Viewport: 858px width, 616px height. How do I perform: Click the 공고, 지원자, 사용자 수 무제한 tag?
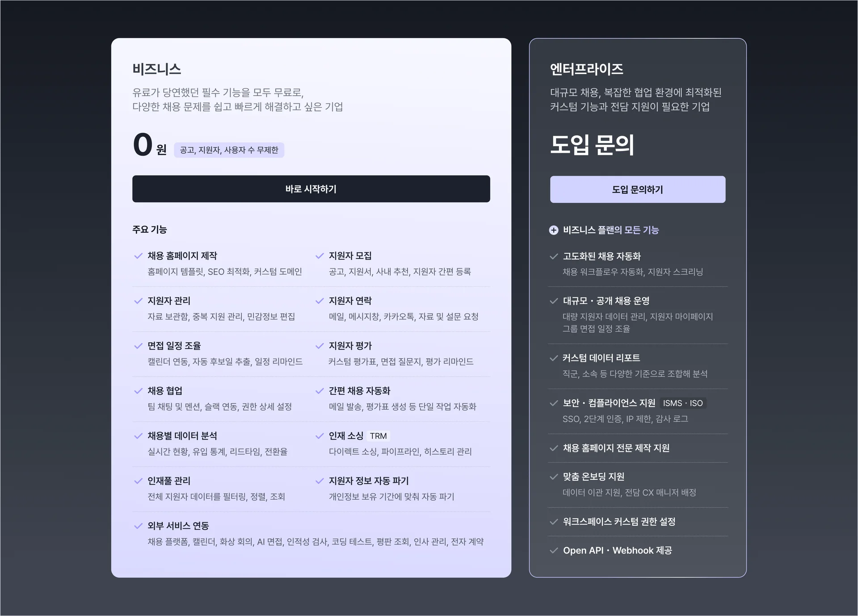coord(229,150)
